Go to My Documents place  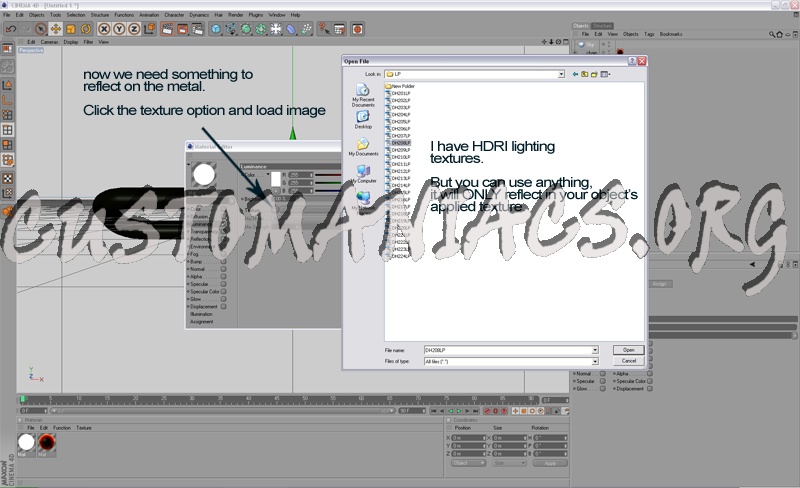(x=363, y=147)
